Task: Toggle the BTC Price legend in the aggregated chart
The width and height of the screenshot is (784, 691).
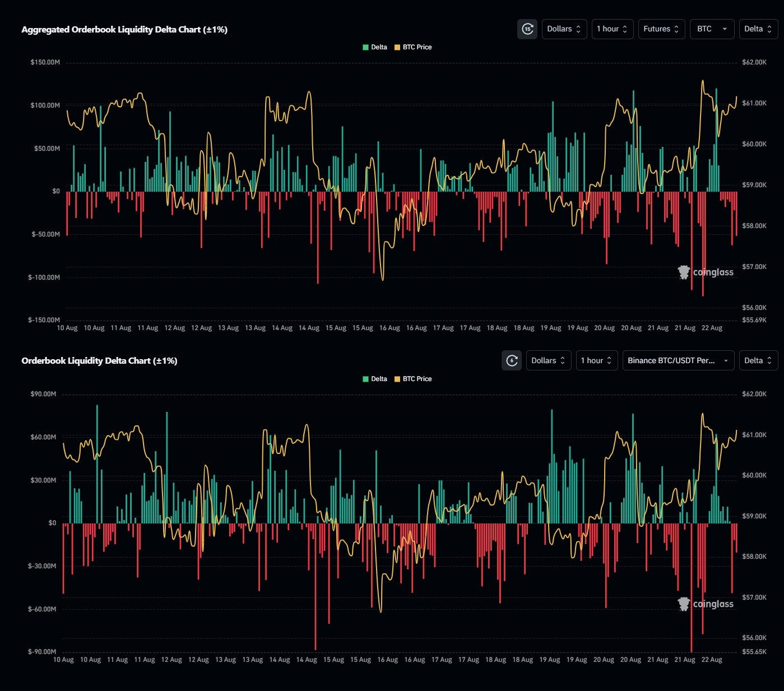Action: point(413,47)
